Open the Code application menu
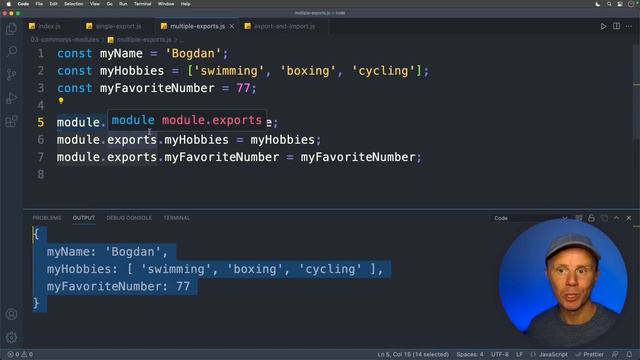The image size is (640, 360). click(x=23, y=4)
